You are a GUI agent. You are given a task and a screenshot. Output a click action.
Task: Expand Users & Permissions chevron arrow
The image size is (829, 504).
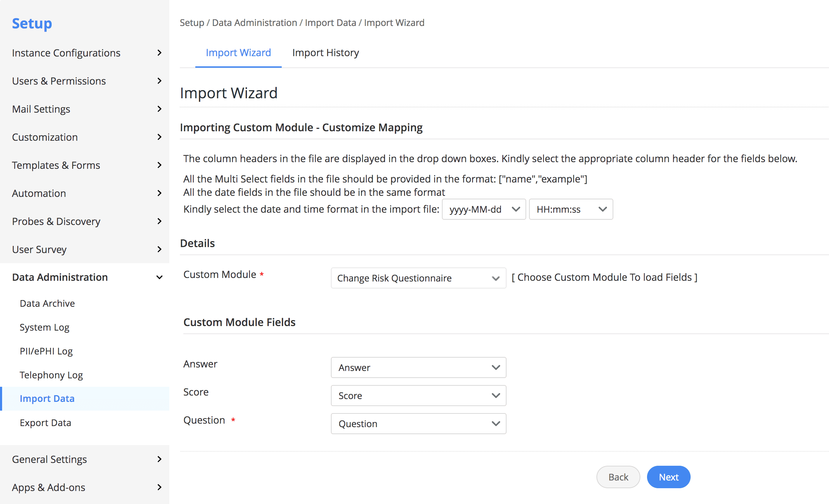click(x=159, y=81)
